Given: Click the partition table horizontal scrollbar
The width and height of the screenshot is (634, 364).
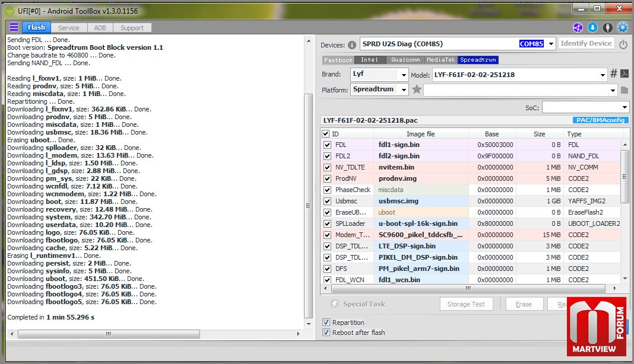Looking at the screenshot, I should point(468,288).
